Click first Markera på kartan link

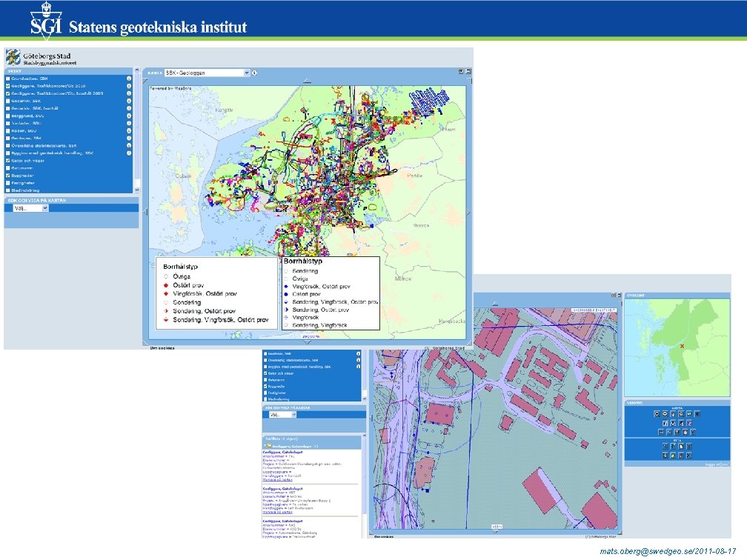click(x=277, y=479)
